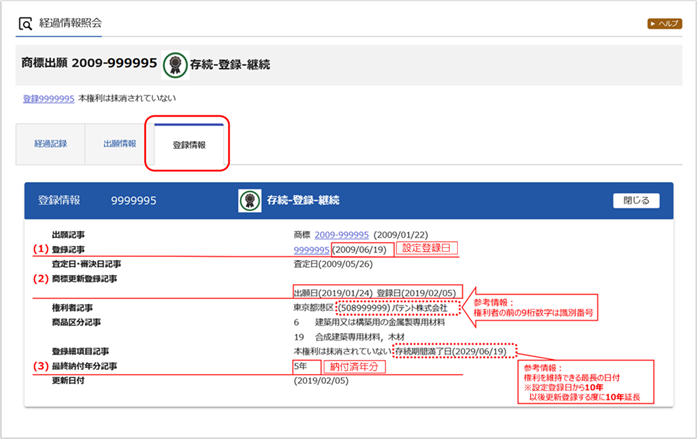Screen dimensions: 697x439
Task: Switch to the 経過記録 tab
Action: [x=51, y=144]
